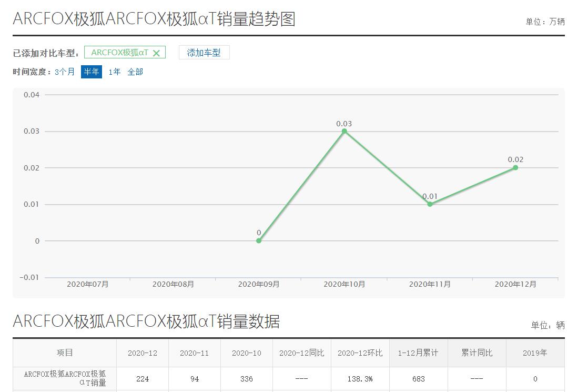Switch time range to 1年

[114, 72]
